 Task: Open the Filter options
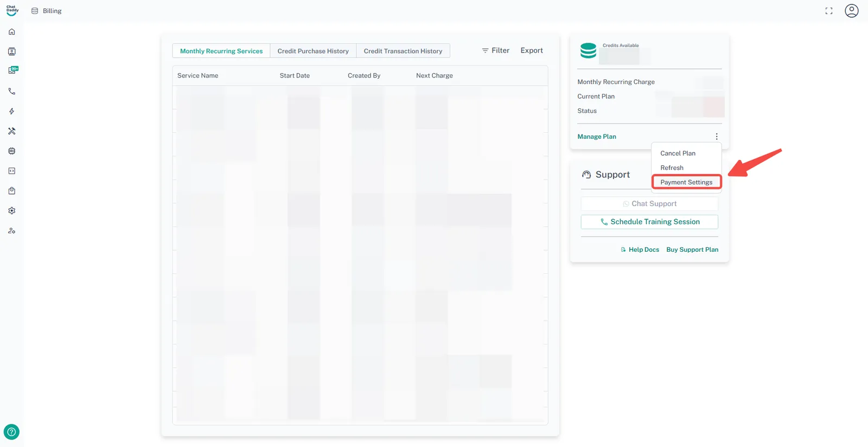click(x=495, y=50)
